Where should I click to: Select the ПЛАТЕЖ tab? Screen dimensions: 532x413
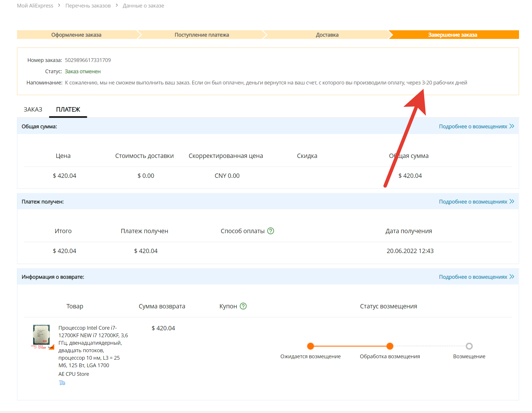(x=68, y=110)
